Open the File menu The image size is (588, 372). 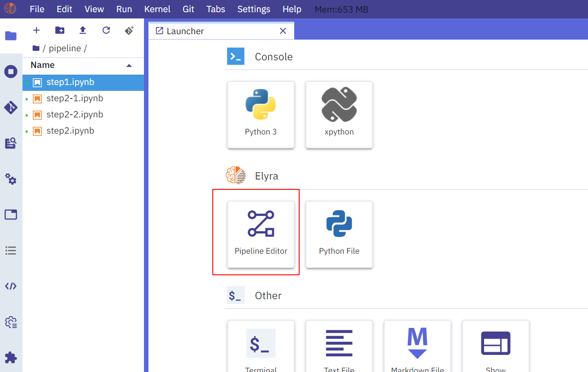(x=37, y=9)
